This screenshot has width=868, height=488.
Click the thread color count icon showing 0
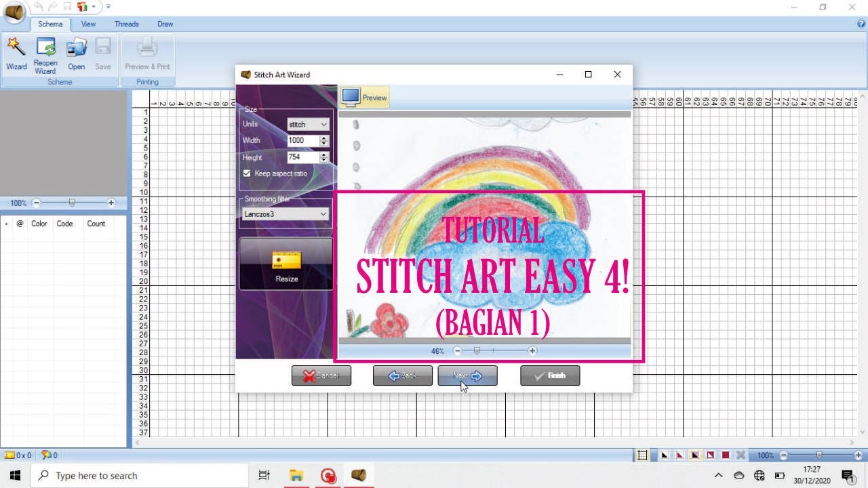pyautogui.click(x=46, y=455)
